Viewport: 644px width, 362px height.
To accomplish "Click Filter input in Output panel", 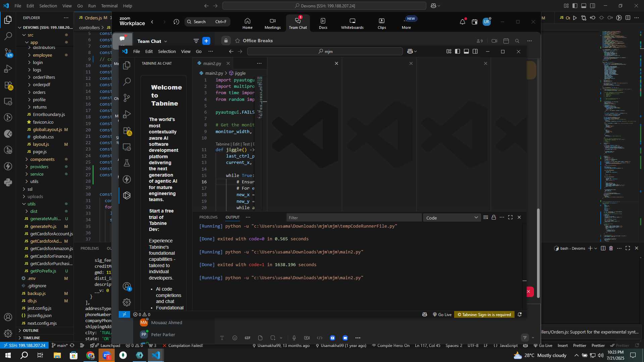I will pos(354,218).
